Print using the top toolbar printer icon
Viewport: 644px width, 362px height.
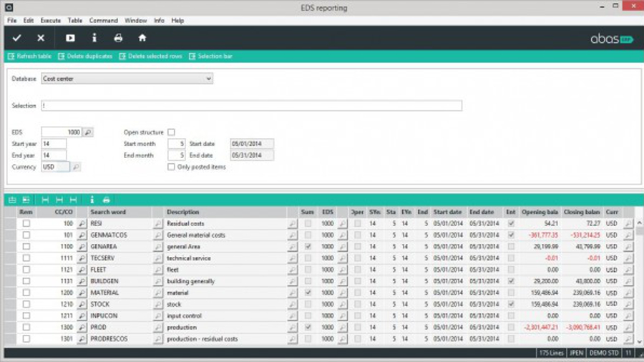(118, 38)
